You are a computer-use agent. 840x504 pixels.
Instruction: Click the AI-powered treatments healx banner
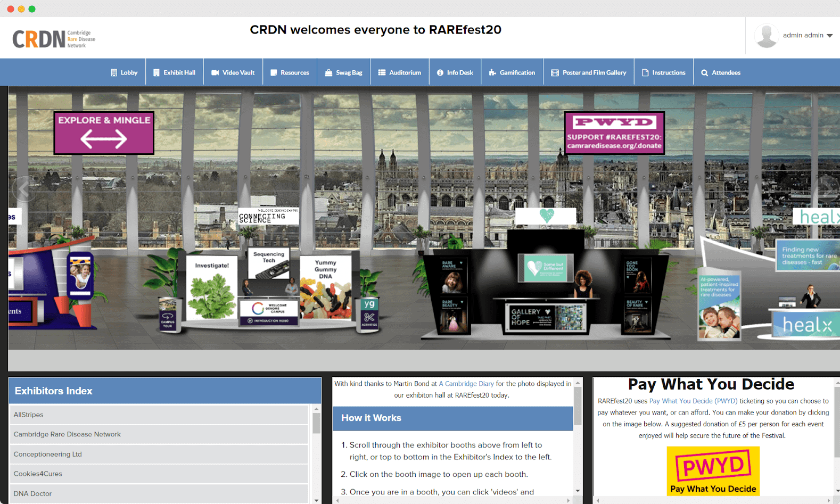pyautogui.click(x=719, y=307)
